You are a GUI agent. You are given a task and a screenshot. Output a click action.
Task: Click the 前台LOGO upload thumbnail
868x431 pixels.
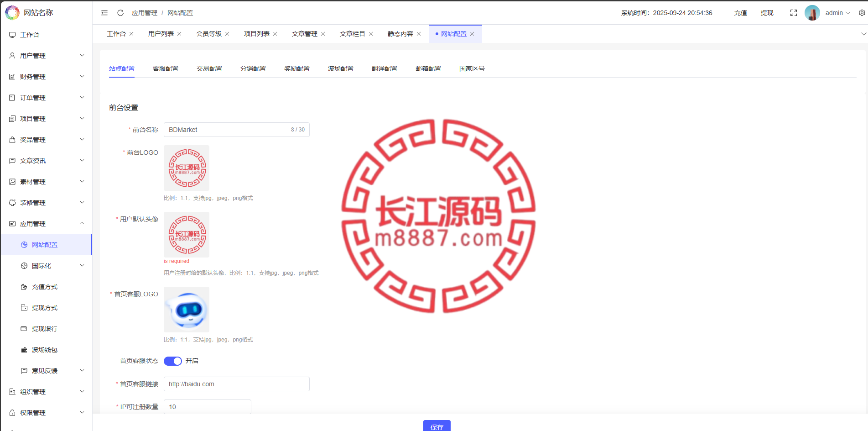click(187, 168)
